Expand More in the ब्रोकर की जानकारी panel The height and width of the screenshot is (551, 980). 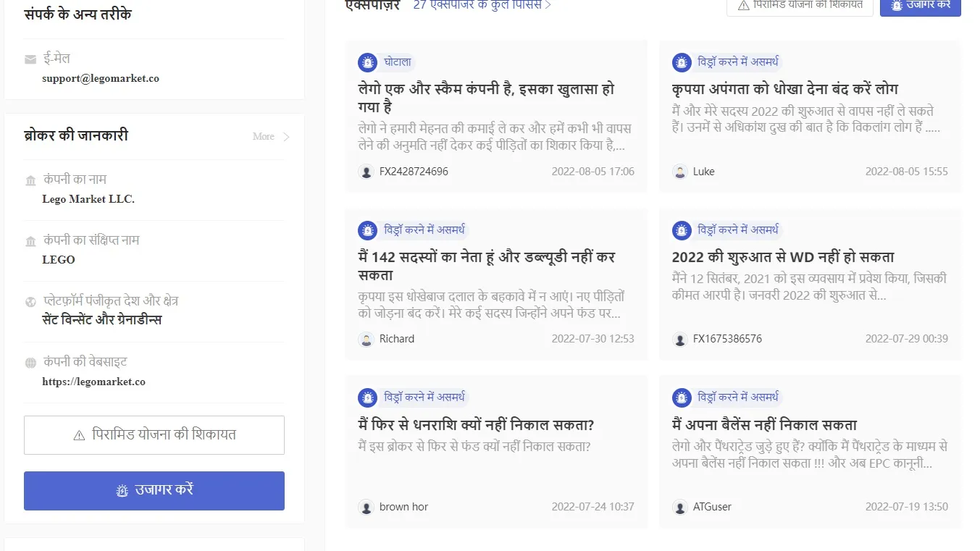(271, 136)
